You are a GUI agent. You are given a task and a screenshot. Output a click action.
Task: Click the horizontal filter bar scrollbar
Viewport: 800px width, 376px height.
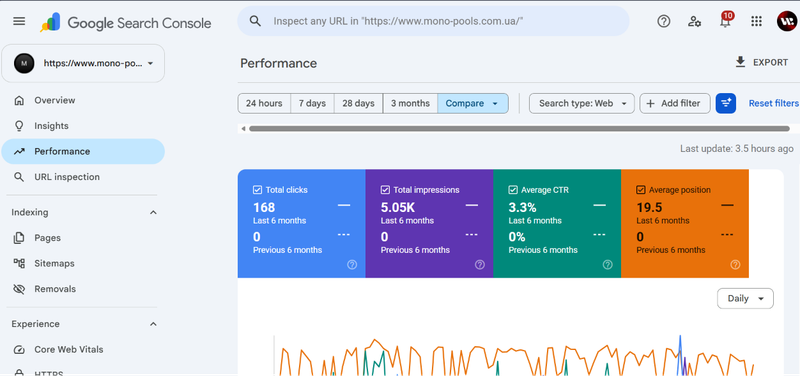[x=519, y=129]
